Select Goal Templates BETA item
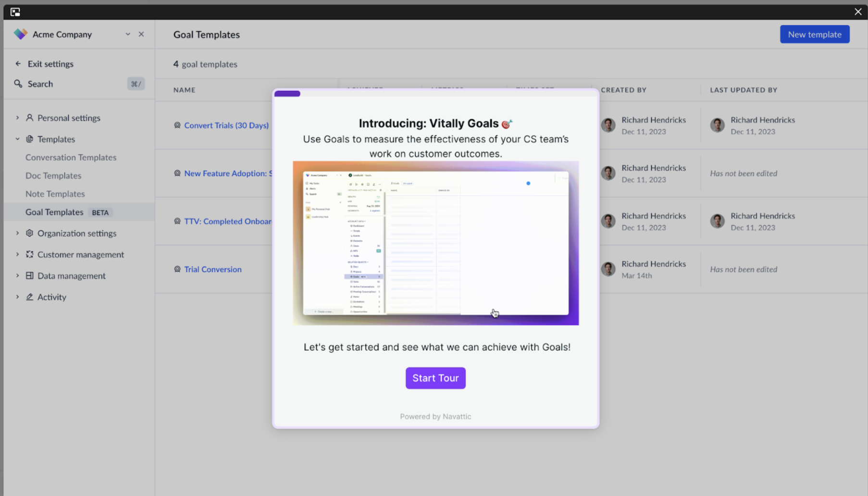Image resolution: width=868 pixels, height=496 pixels. coord(79,212)
